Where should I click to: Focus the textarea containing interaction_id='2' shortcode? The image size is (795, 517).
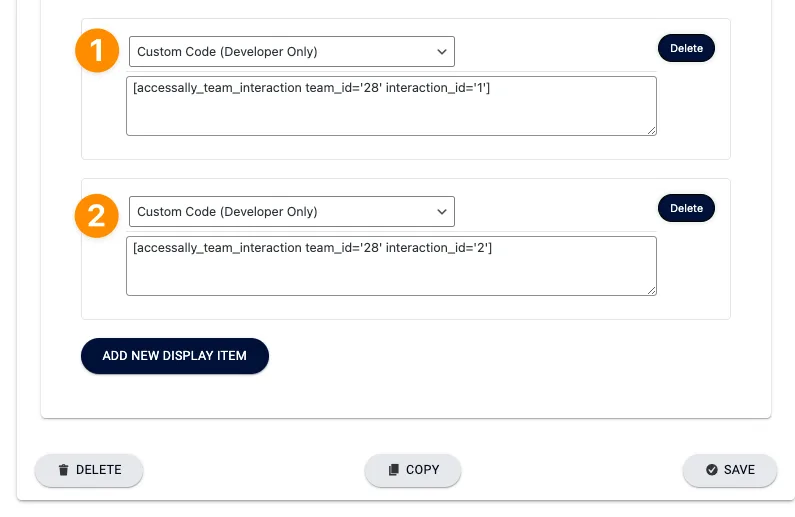tap(391, 266)
